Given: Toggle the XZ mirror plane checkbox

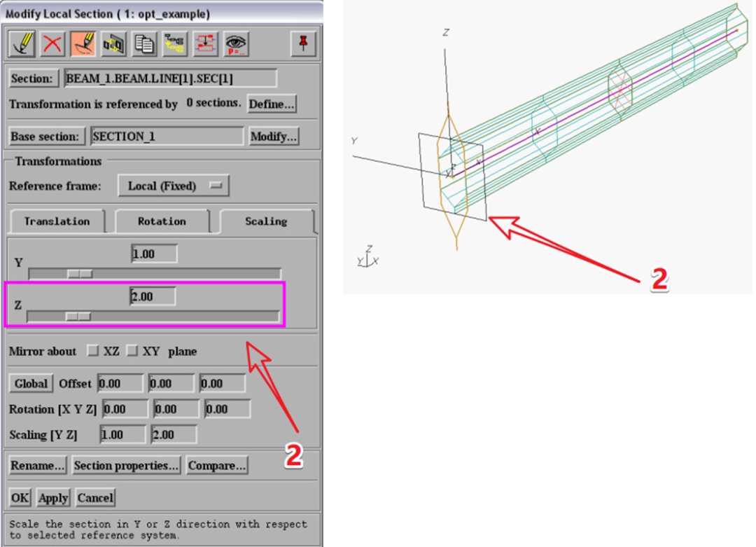Looking at the screenshot, I should [92, 351].
